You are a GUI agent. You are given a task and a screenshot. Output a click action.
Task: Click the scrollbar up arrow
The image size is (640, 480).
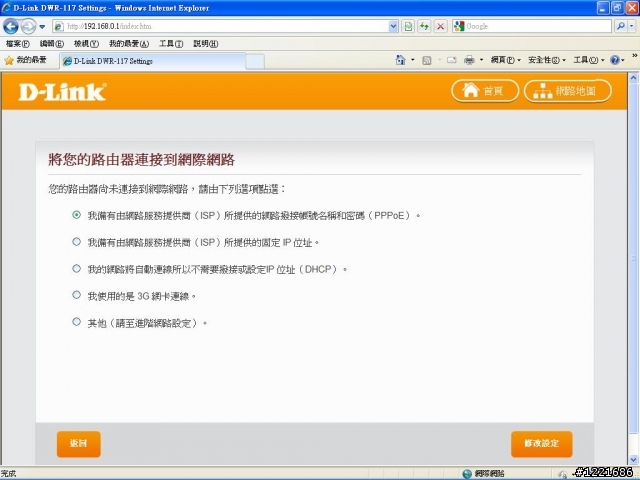[633, 78]
